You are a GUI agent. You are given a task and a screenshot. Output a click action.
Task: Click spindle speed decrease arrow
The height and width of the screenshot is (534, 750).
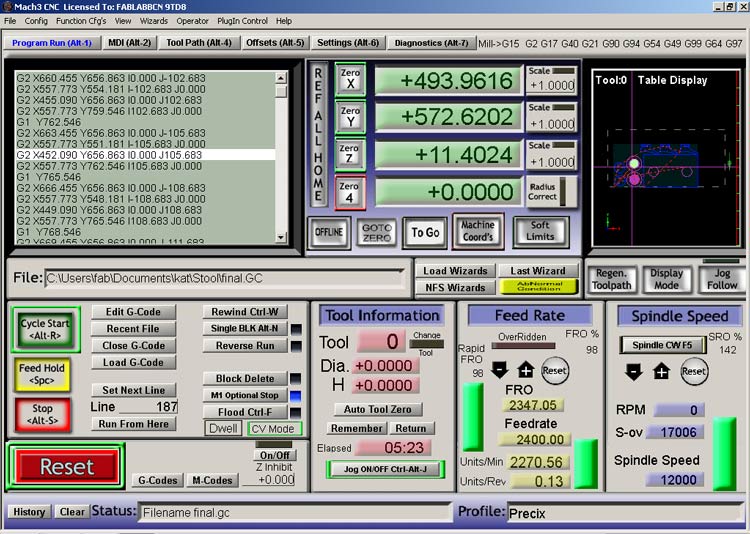point(634,372)
